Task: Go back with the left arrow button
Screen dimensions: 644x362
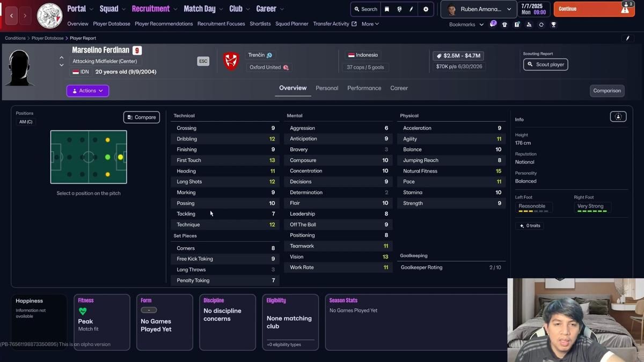Action: click(11, 16)
